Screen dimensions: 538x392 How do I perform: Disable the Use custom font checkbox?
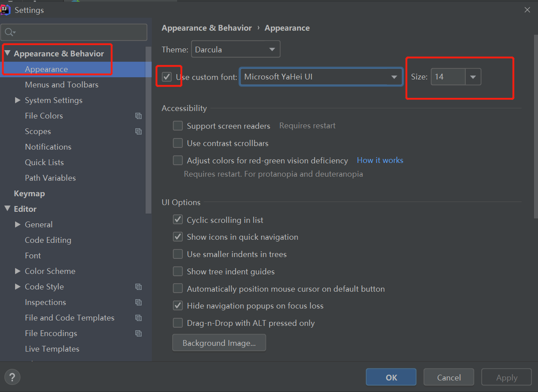point(166,77)
